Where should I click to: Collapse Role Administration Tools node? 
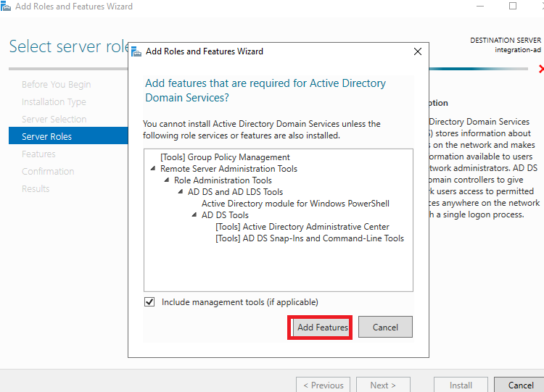167,180
